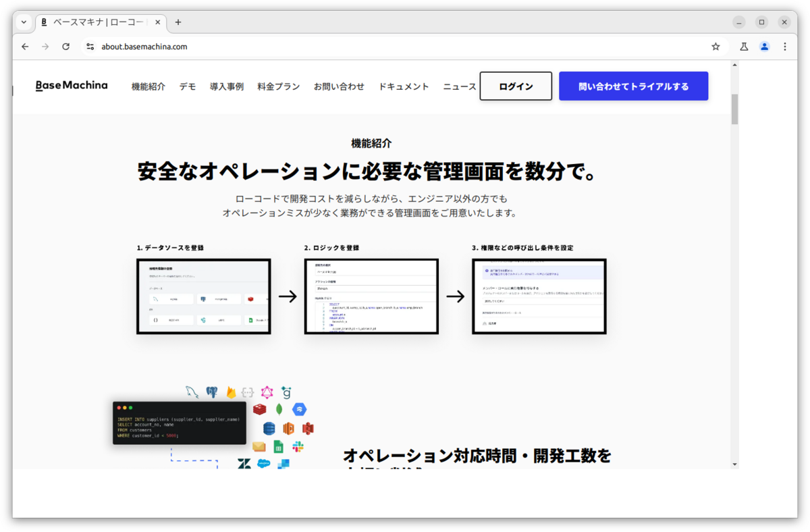Click the red Amazon S3 icon

pyautogui.click(x=308, y=428)
